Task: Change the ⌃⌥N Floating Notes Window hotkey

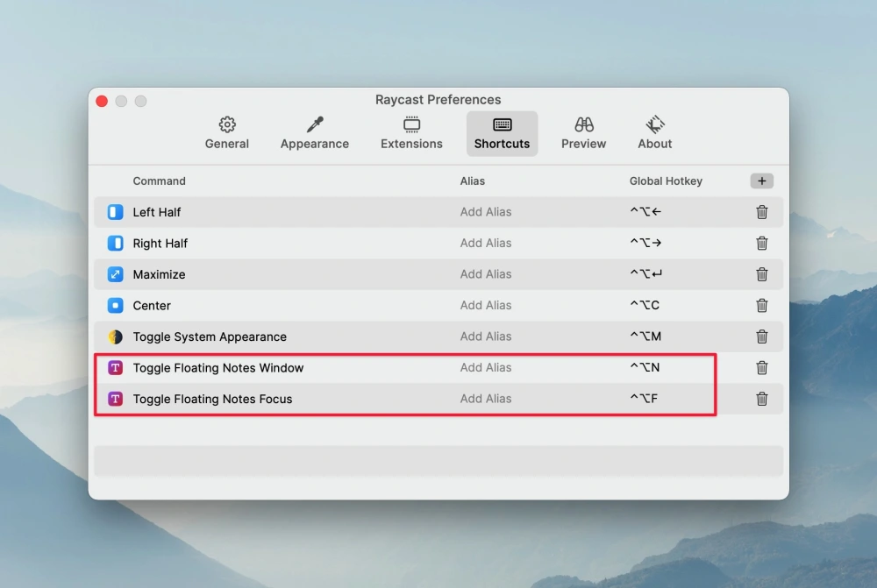Action: [x=645, y=368]
